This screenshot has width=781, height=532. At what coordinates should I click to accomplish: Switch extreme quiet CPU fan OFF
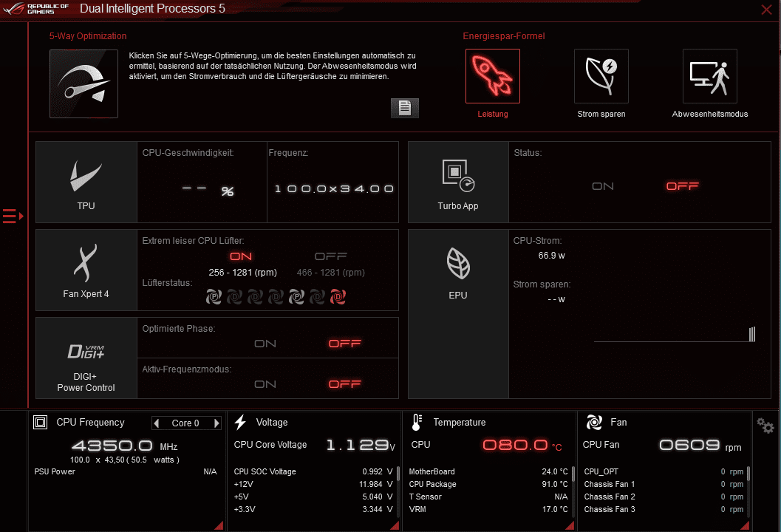point(331,256)
